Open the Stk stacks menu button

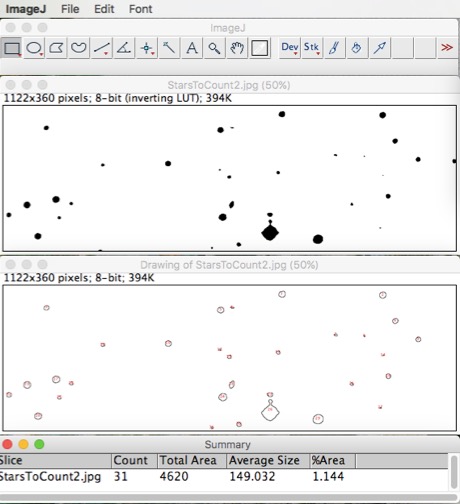312,48
